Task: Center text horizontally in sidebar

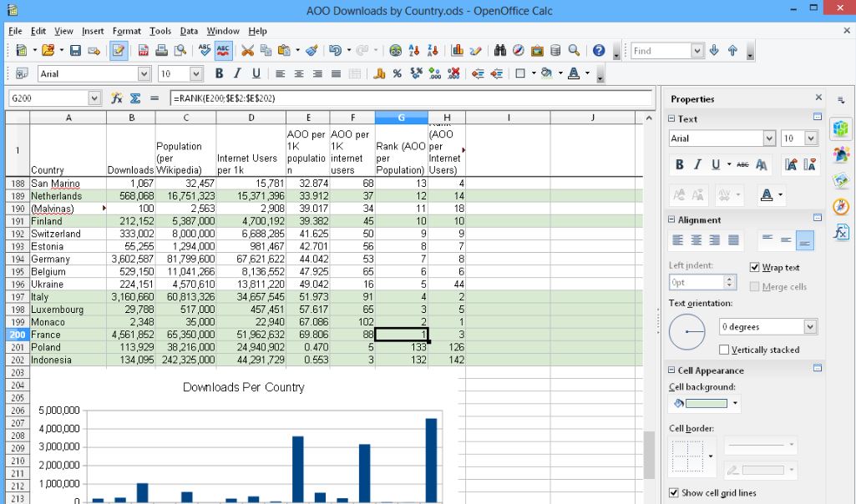Action: (x=696, y=239)
